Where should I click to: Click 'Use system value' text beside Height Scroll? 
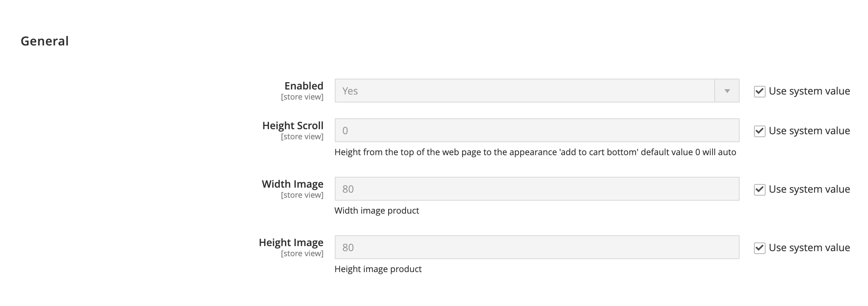pos(809,131)
